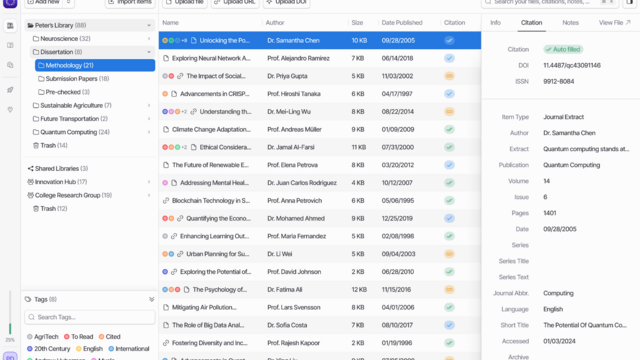Open the book reader icon in left rail

point(10,45)
